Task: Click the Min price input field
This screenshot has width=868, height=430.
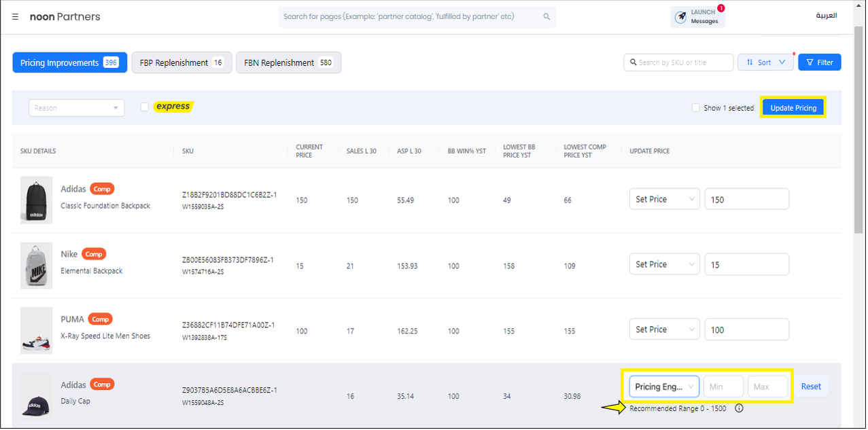Action: [723, 387]
